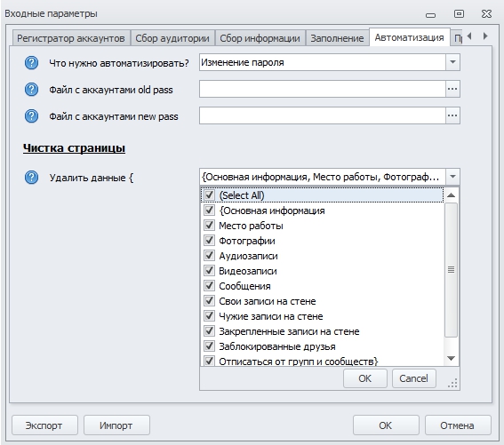504x445 pixels.
Task: Browse for new pass accounts file
Action: (x=452, y=115)
